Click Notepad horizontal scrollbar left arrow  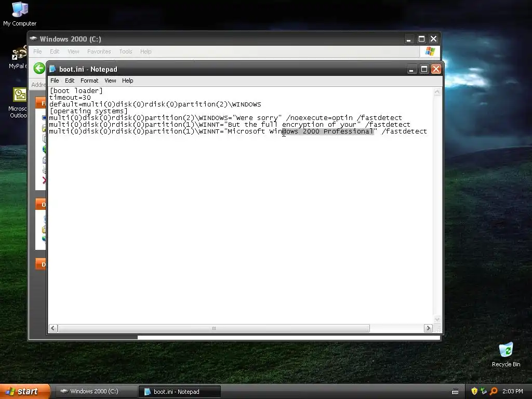click(54, 328)
